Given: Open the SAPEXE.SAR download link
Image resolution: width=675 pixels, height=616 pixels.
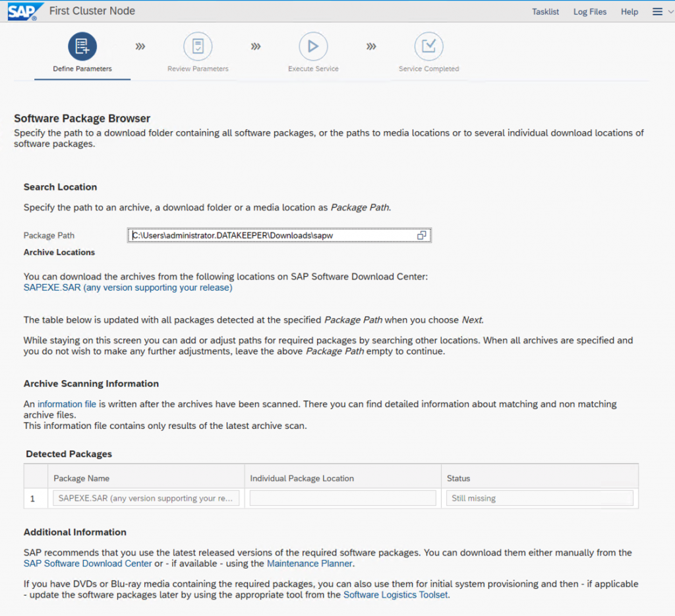Looking at the screenshot, I should 128,287.
